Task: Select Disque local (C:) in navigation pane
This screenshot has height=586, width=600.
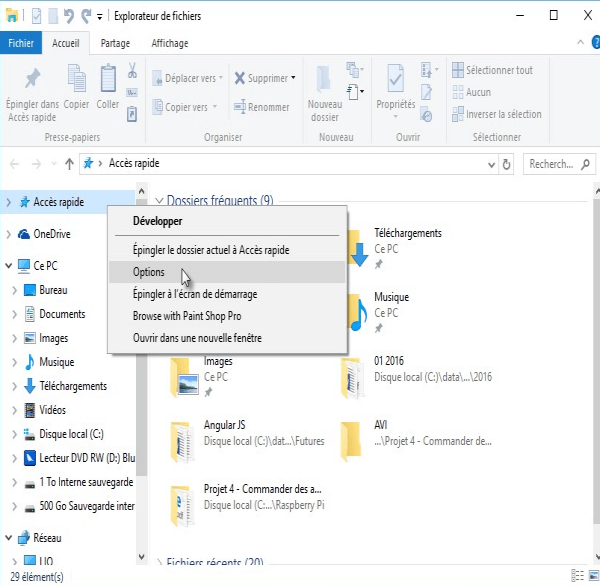Action: (71, 433)
